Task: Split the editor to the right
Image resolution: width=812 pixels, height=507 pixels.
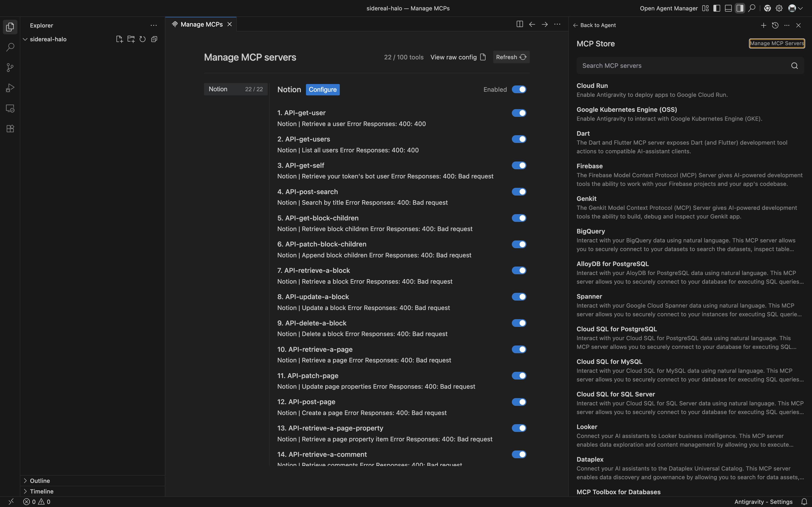Action: pos(519,24)
